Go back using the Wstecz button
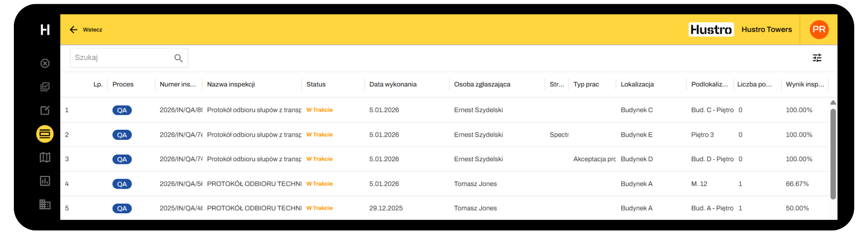The width and height of the screenshot is (868, 235). coord(86,30)
